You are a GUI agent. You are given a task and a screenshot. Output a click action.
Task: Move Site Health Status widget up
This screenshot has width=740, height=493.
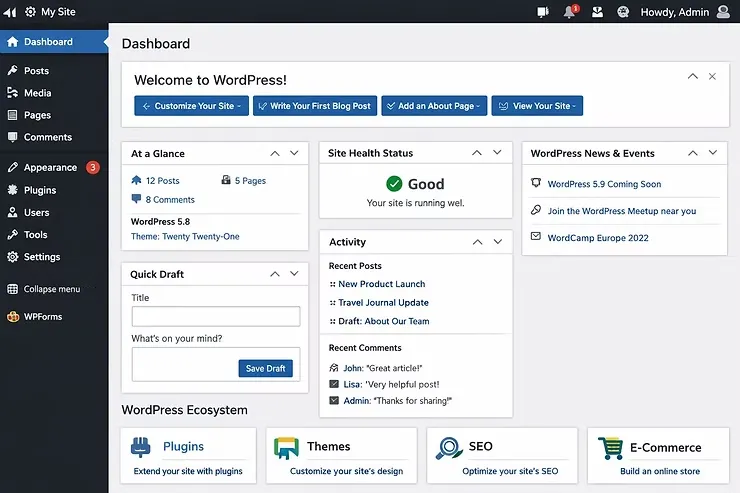pos(477,152)
